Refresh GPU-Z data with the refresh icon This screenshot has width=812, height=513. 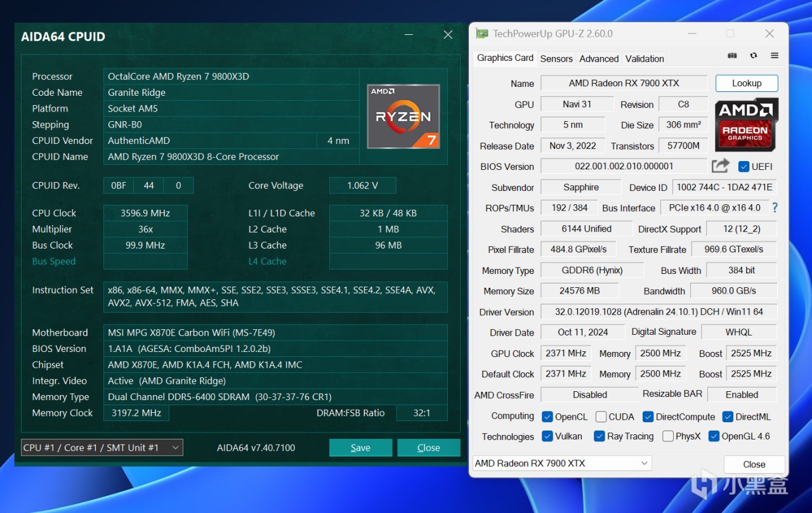pos(754,56)
